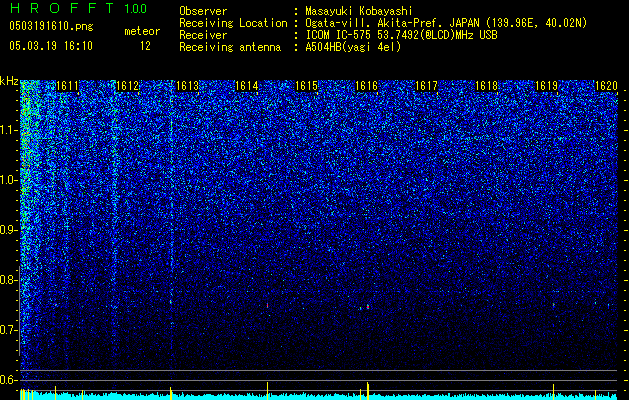The height and width of the screenshot is (400, 629).
Task: Click the 1.0 kHz axis label
Action: [8, 180]
